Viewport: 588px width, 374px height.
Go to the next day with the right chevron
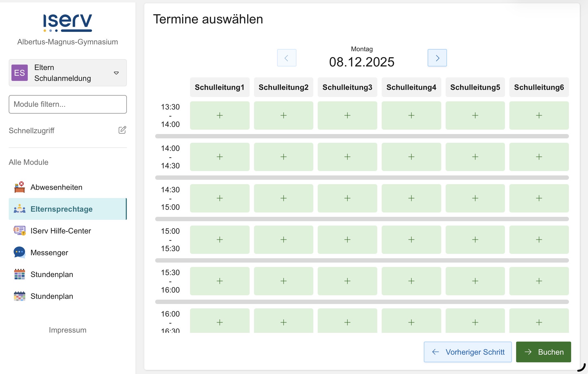(437, 58)
